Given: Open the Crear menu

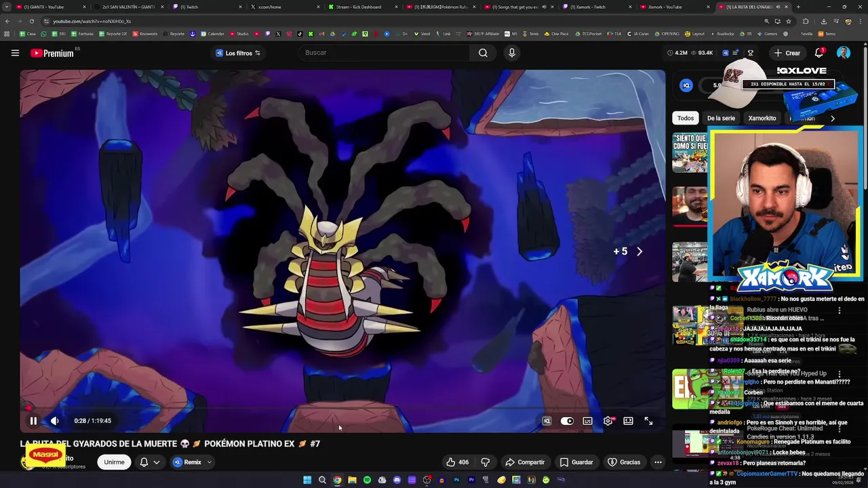Looking at the screenshot, I should click(x=787, y=53).
